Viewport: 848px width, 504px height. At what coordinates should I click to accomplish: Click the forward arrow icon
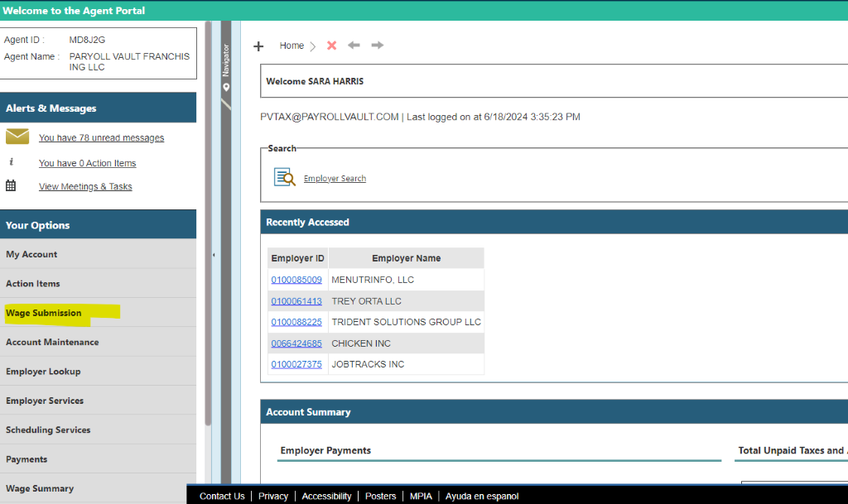[x=378, y=45]
